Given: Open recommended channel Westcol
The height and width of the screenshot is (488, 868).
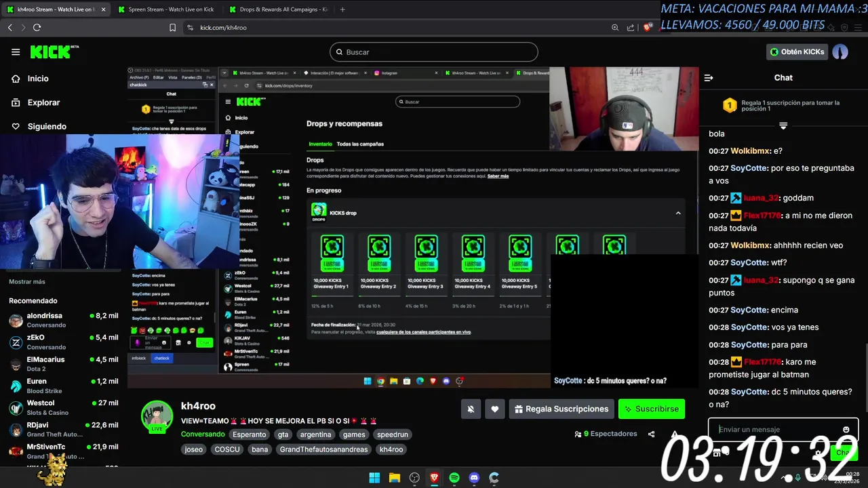Looking at the screenshot, I should pyautogui.click(x=64, y=407).
